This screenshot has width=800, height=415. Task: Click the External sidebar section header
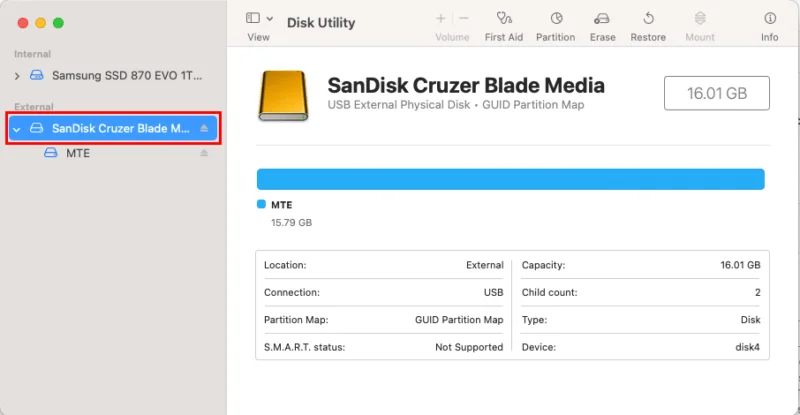[x=34, y=107]
